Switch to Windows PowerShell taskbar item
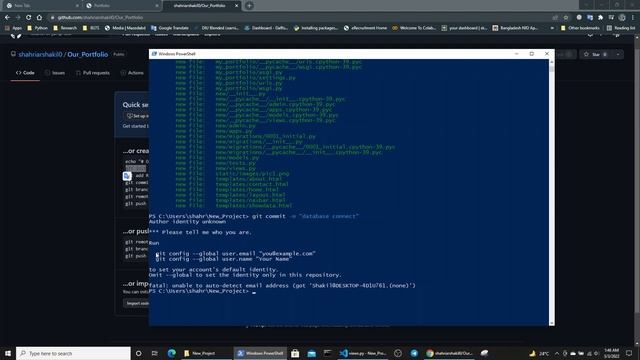The height and width of the screenshot is (360, 640). point(260,353)
